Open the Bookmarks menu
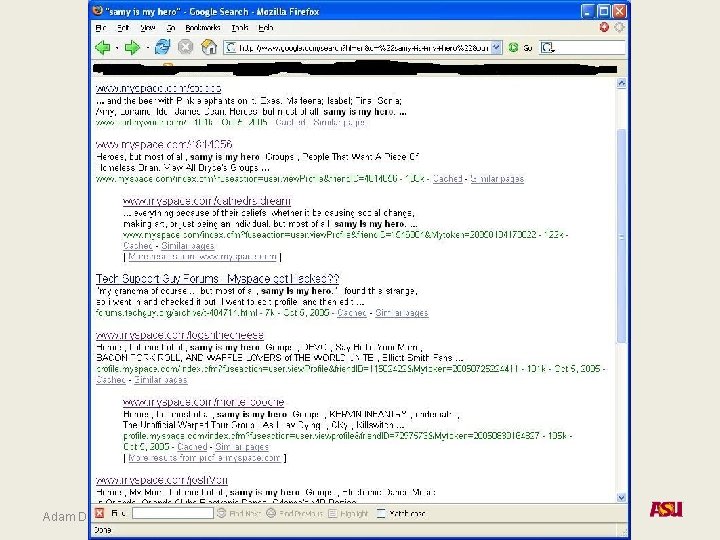720x540 pixels. (x=202, y=28)
